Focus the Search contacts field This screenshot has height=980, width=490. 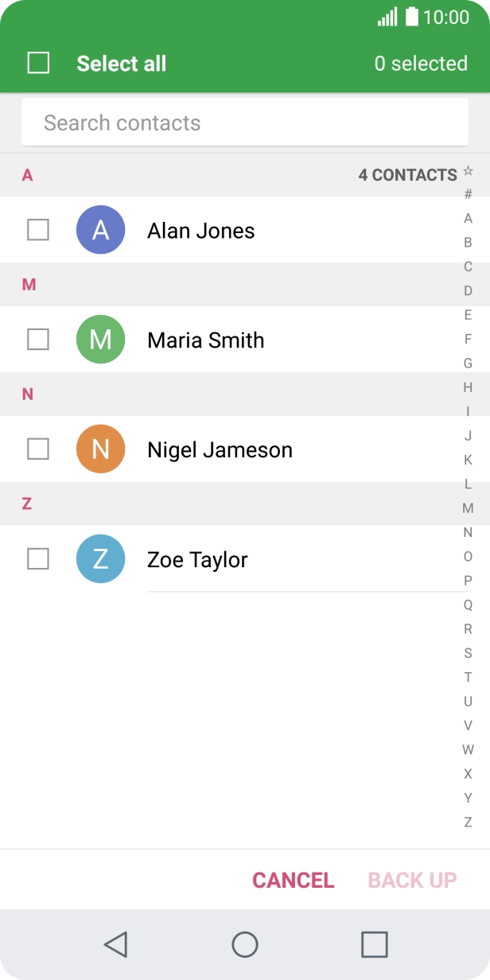[x=244, y=122]
